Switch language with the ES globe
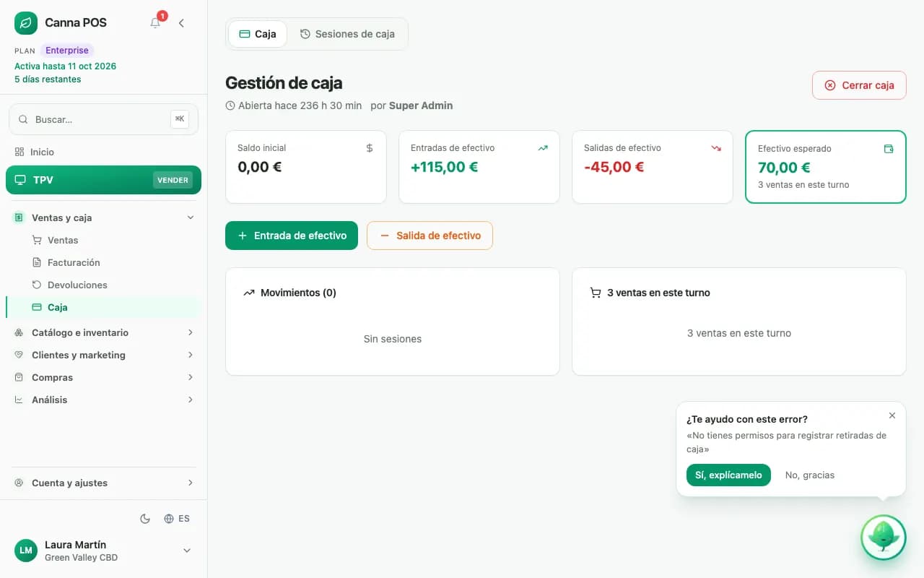 tap(177, 518)
